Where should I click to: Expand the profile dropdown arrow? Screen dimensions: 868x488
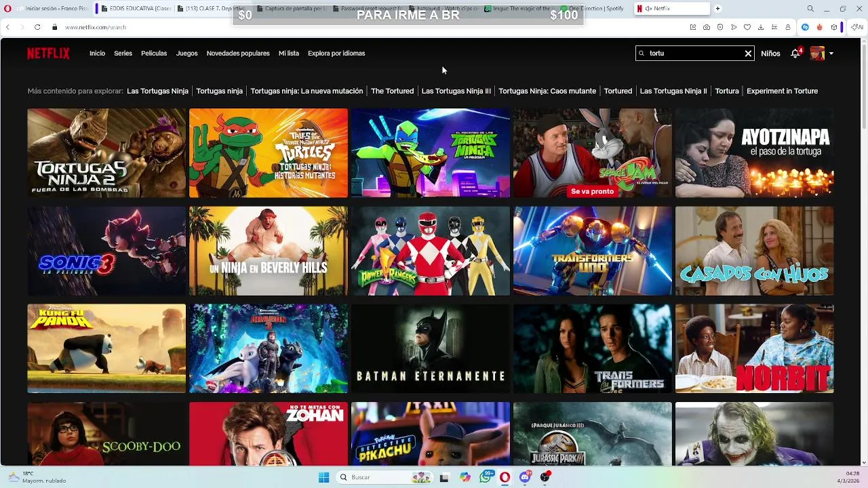(x=831, y=54)
